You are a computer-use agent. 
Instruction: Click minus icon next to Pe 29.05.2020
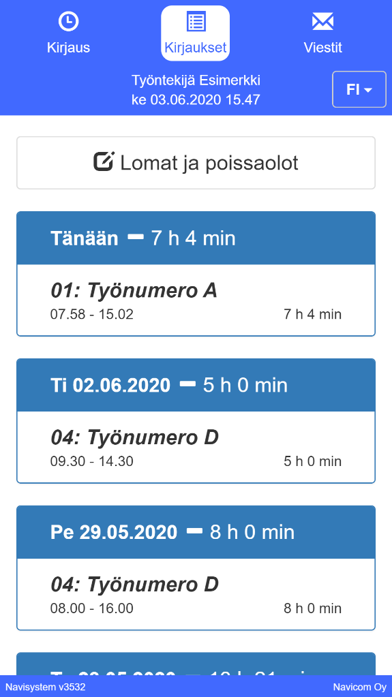194,531
